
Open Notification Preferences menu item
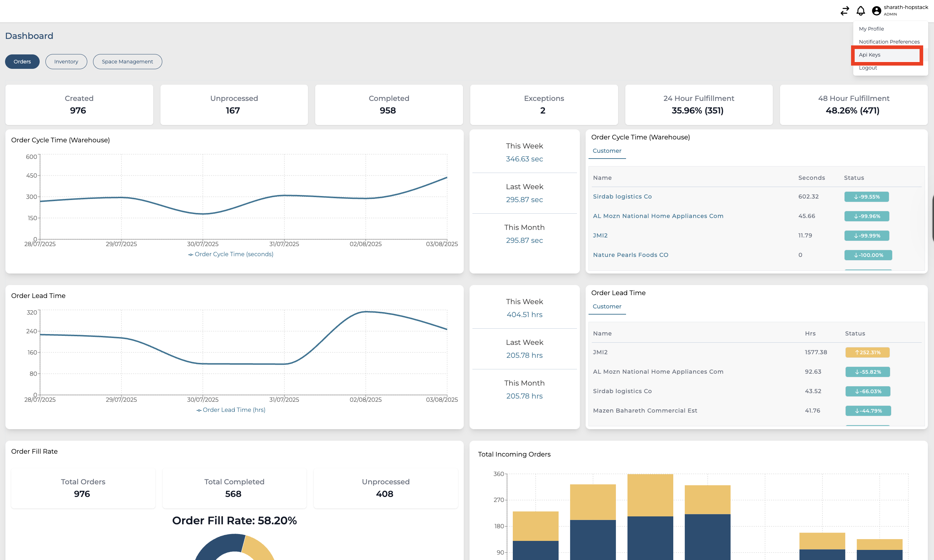(889, 42)
